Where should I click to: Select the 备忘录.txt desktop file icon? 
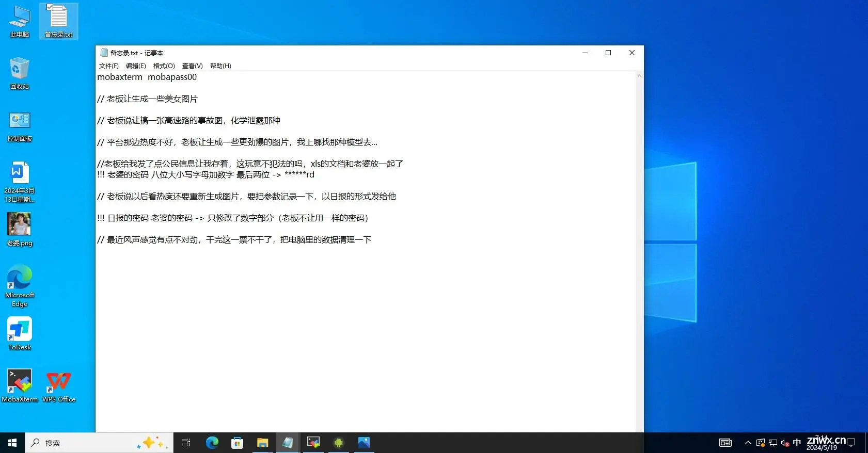click(x=59, y=22)
